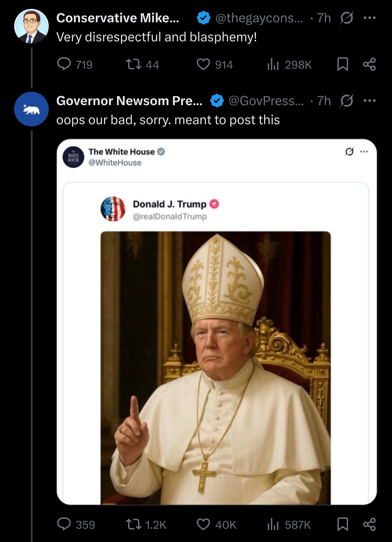Bookmark the Governor Newsom Press post

pyautogui.click(x=342, y=524)
